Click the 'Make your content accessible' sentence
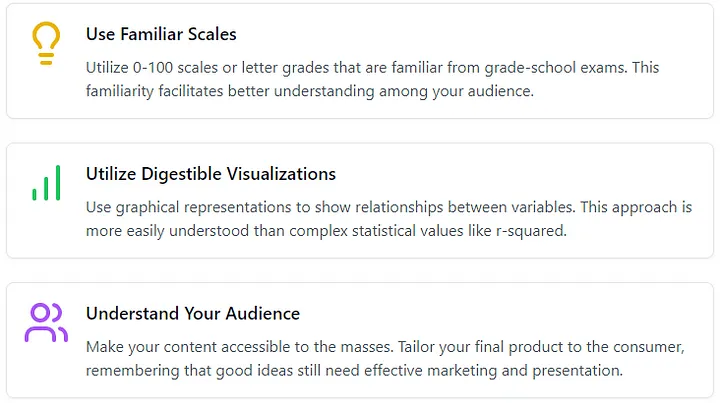Image resolution: width=720 pixels, height=403 pixels. point(240,347)
